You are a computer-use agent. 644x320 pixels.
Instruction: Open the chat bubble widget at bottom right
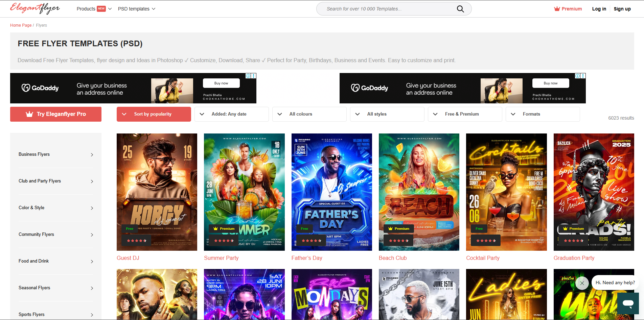pos(628,303)
